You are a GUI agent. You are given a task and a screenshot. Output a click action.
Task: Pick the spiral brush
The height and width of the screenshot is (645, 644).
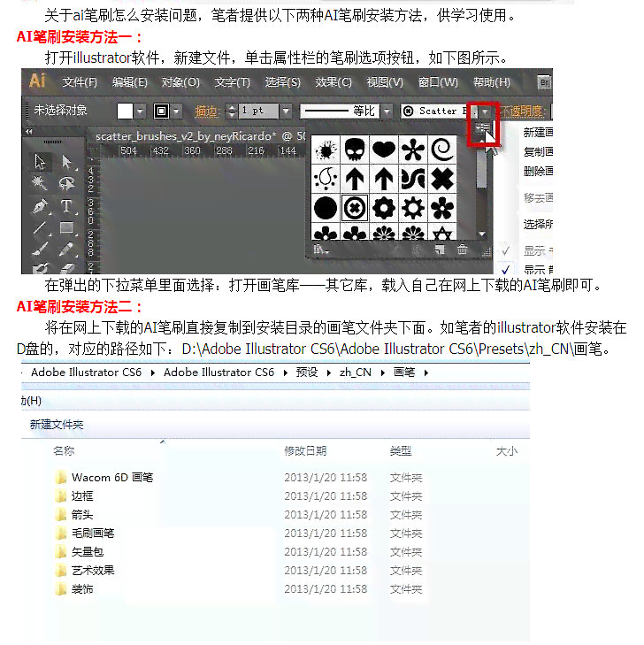442,150
